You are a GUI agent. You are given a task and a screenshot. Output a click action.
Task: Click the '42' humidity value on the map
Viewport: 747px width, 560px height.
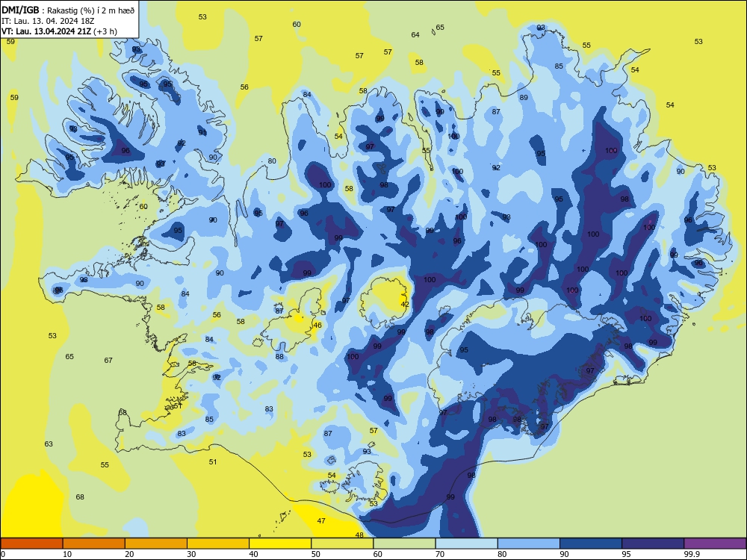(405, 305)
